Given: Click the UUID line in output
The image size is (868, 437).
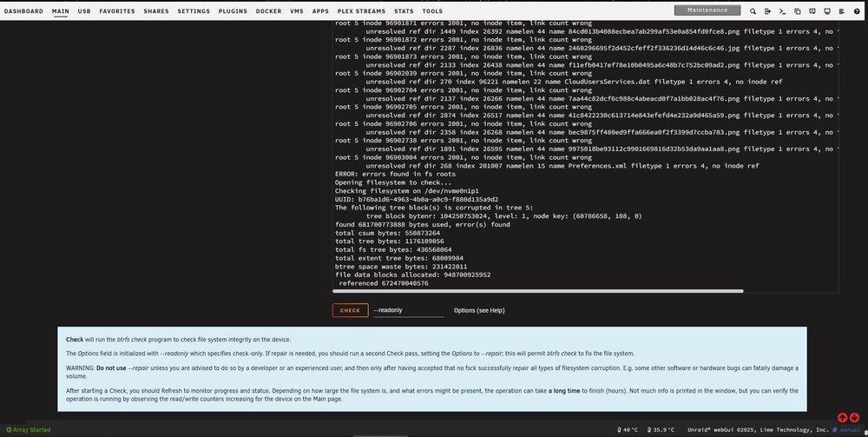Looking at the screenshot, I should coord(417,200).
